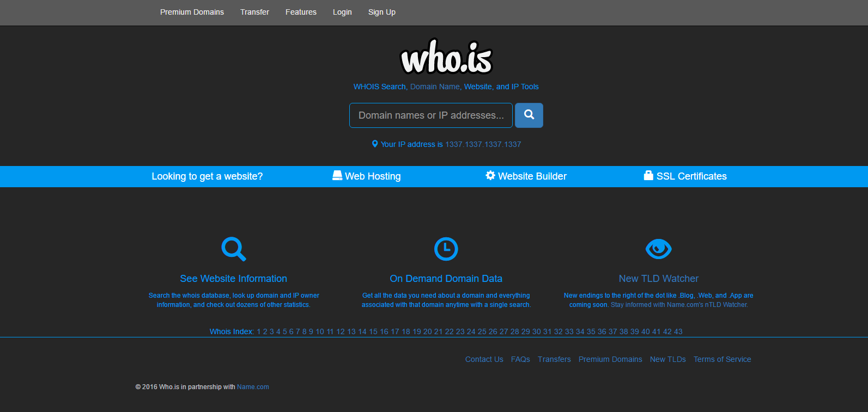Open the New TLDs footer link
The image size is (868, 412).
(668, 359)
